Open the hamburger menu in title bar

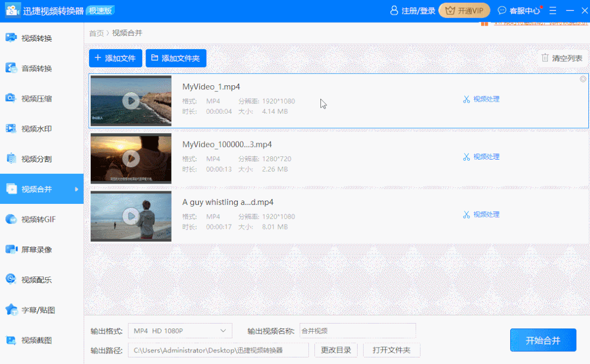553,10
